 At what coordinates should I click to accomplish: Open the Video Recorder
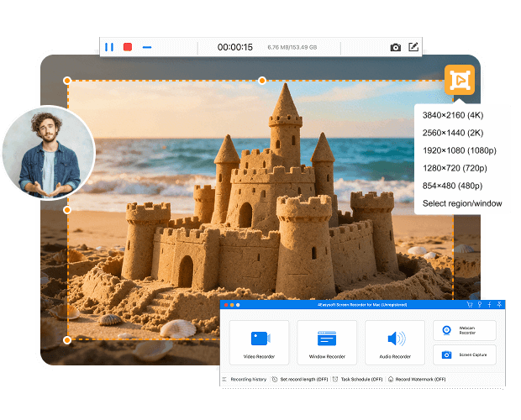(x=259, y=342)
